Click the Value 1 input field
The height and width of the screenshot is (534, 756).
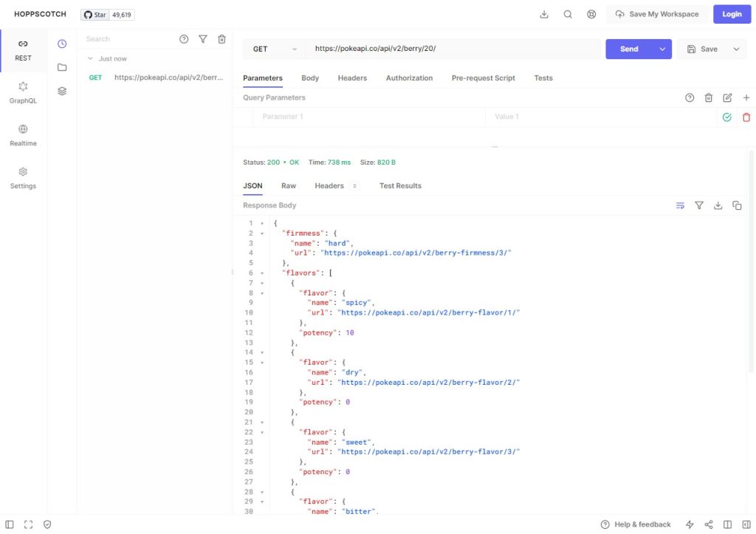coord(601,117)
